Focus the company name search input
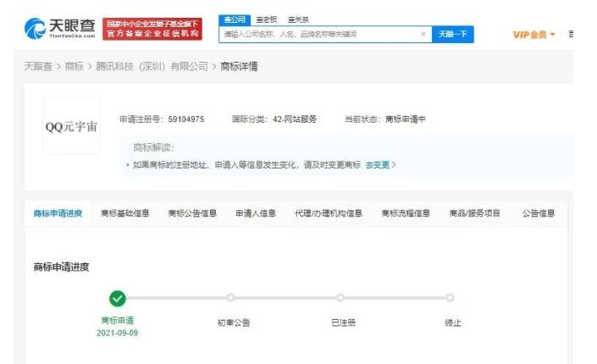 click(x=321, y=34)
